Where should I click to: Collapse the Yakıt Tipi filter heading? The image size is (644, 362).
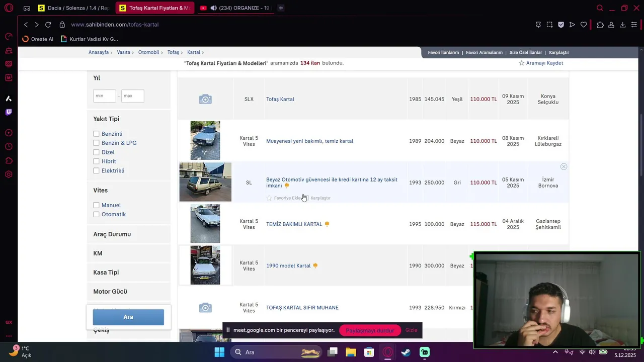click(106, 119)
